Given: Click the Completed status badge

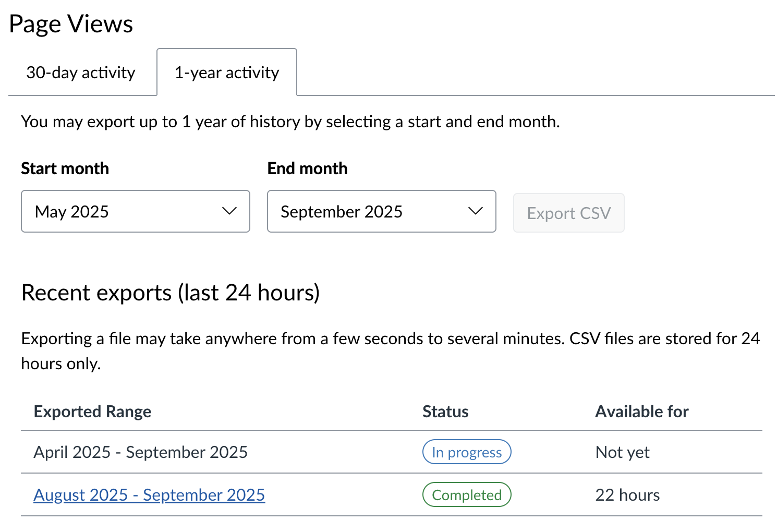Looking at the screenshot, I should point(466,494).
